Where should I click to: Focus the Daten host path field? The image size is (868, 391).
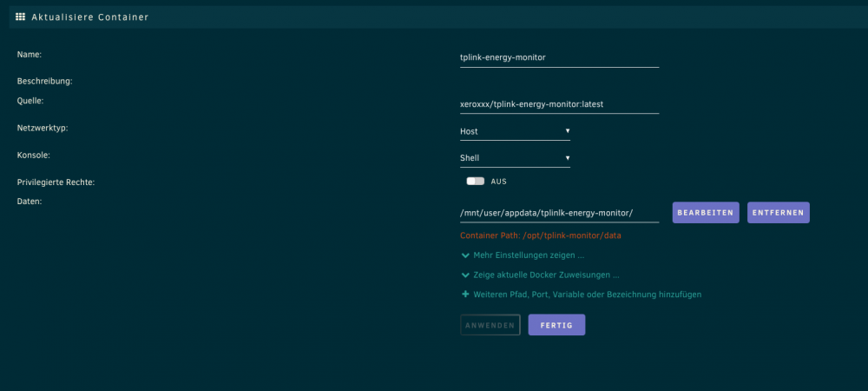tap(560, 213)
